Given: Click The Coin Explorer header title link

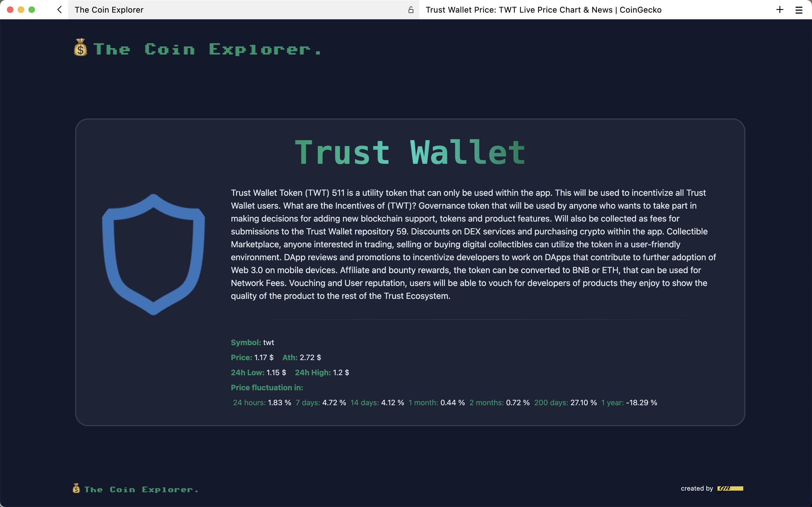Looking at the screenshot, I should pyautogui.click(x=207, y=49).
